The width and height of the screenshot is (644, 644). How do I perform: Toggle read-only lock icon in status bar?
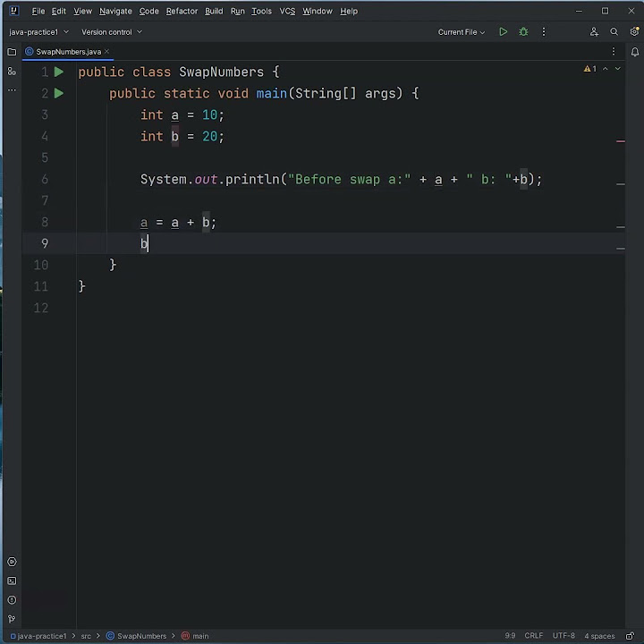click(x=629, y=636)
